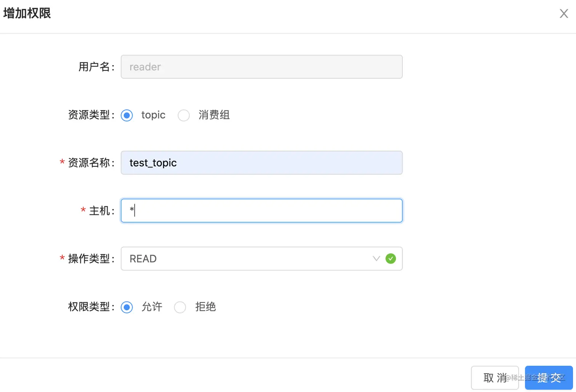This screenshot has width=576, height=392.
Task: Select the 拒绝 permission type
Action: pos(180,307)
